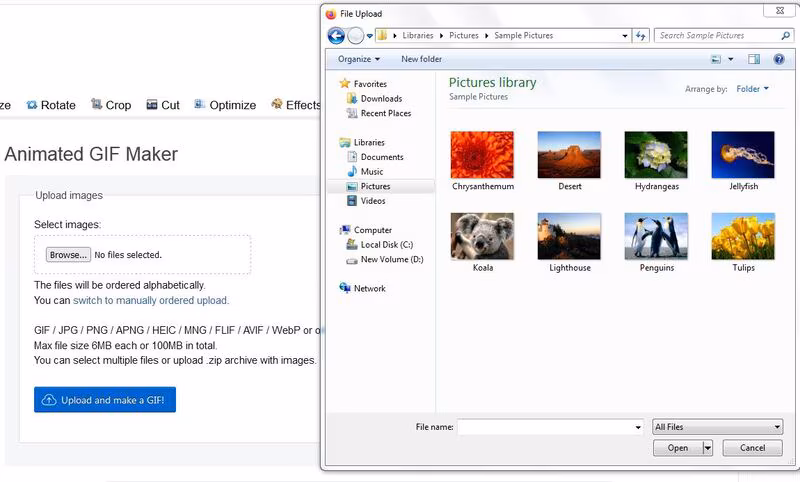This screenshot has width=800, height=482.
Task: Click the change view icon
Action: coord(716,59)
